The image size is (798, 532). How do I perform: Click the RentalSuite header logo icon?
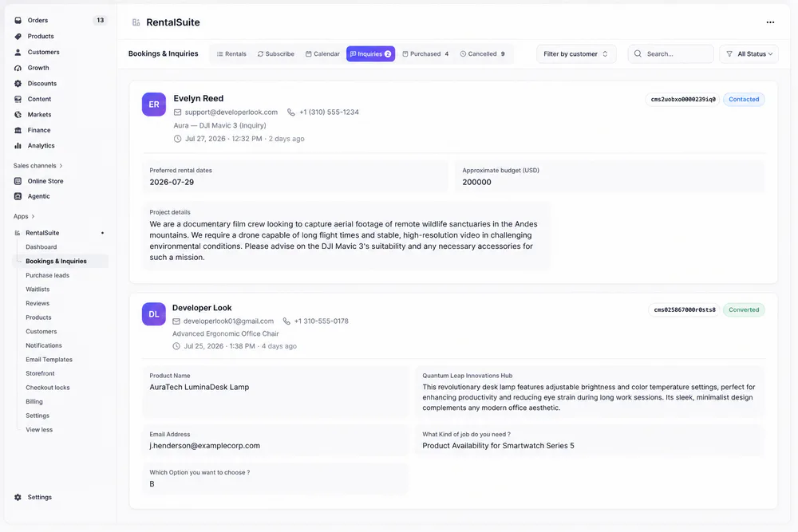pos(136,22)
